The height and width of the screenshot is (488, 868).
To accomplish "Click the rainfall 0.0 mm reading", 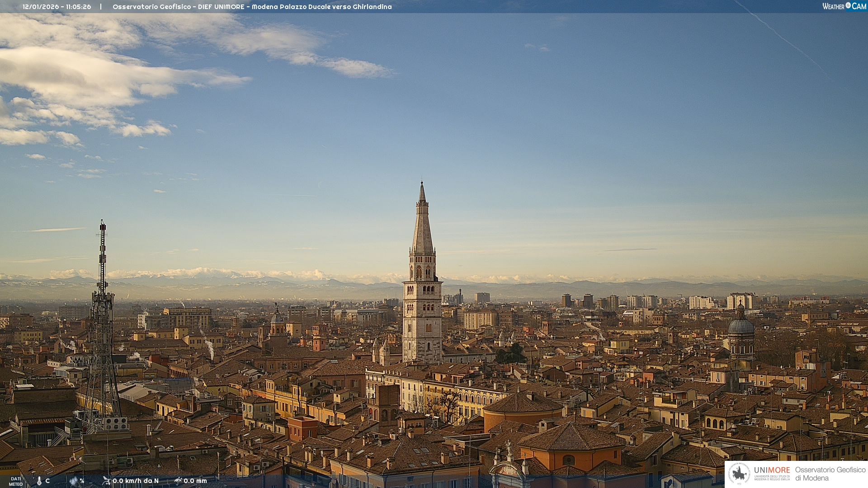I will coord(195,481).
